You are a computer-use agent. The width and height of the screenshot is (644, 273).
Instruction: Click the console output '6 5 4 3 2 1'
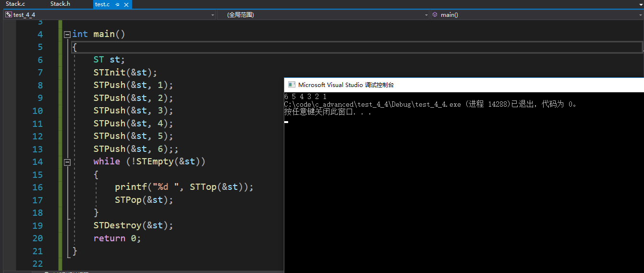point(305,97)
